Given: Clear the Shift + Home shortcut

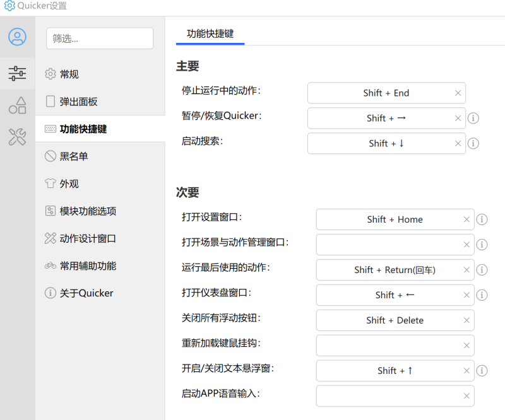Looking at the screenshot, I should pyautogui.click(x=466, y=219).
